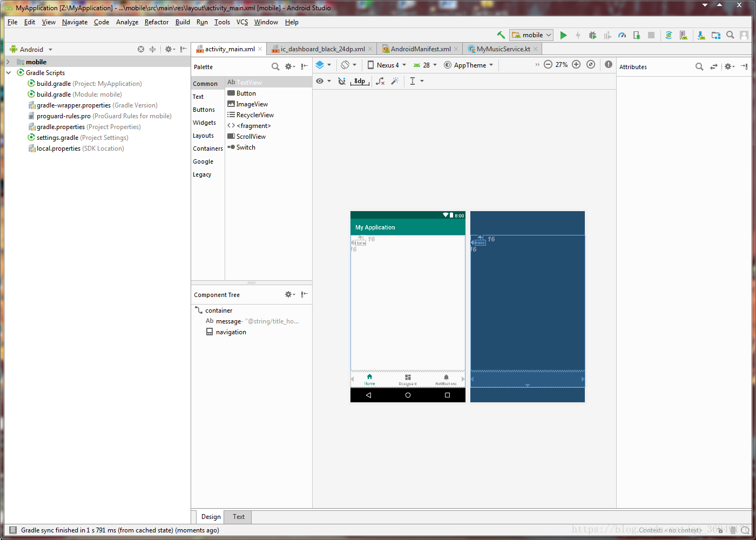Image resolution: width=756 pixels, height=540 pixels.
Task: Click the 8dp default margins control
Action: pyautogui.click(x=360, y=81)
